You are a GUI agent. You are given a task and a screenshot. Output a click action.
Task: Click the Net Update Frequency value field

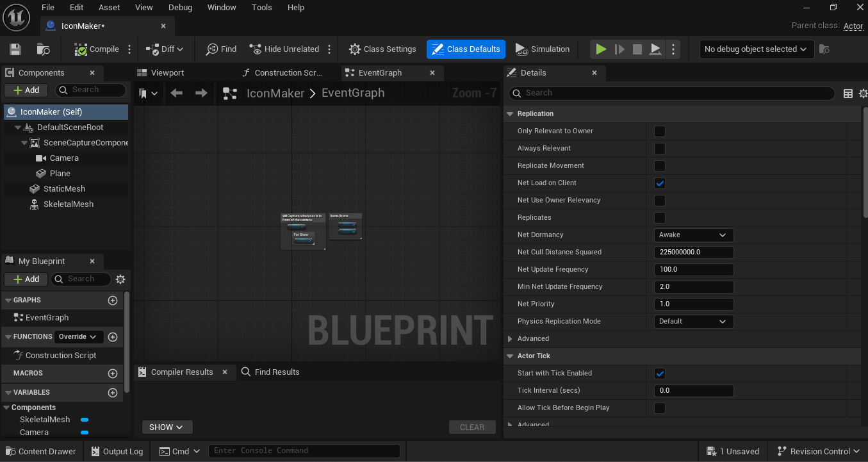[694, 270]
